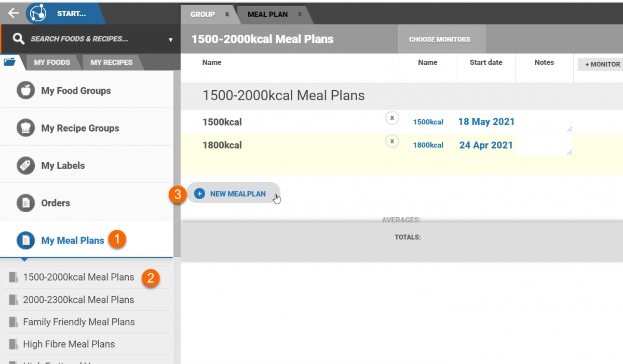Expand the search foods dropdown arrow
Image resolution: width=623 pixels, height=364 pixels.
coord(171,39)
